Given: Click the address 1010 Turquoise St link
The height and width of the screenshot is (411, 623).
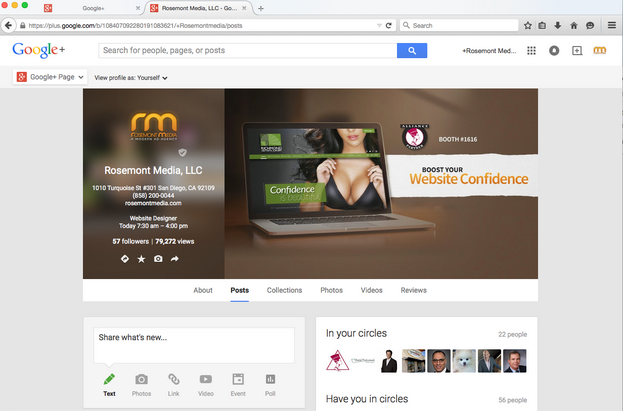Looking at the screenshot, I should tap(153, 188).
